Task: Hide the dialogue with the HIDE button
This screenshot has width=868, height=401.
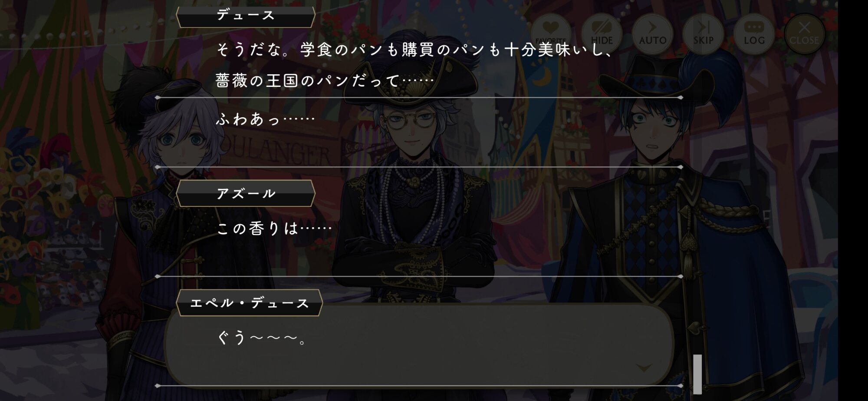Action: tap(602, 34)
